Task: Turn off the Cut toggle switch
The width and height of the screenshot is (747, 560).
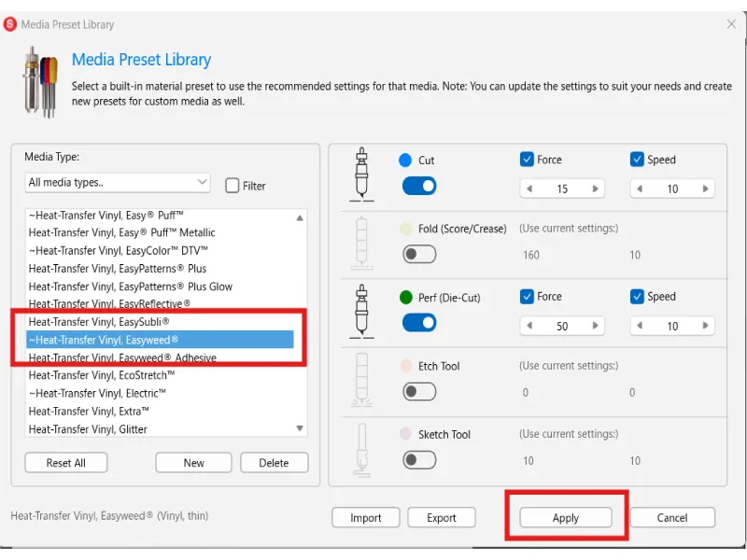Action: 419,186
